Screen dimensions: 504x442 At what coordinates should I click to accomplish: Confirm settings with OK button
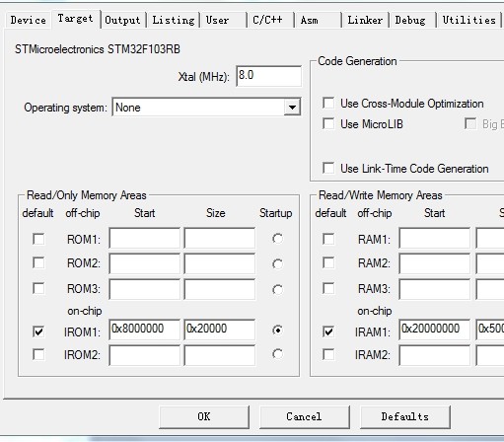tap(204, 417)
